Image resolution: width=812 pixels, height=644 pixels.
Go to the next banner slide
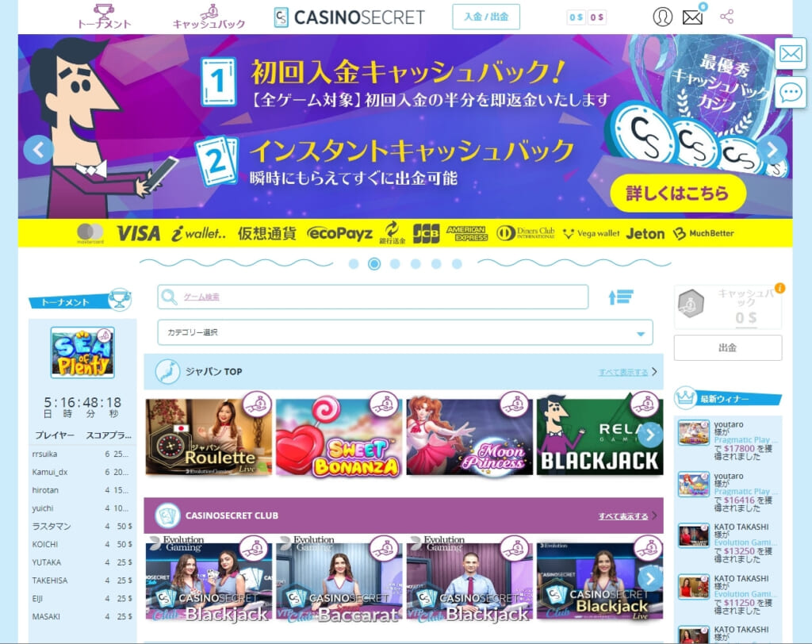coord(772,150)
